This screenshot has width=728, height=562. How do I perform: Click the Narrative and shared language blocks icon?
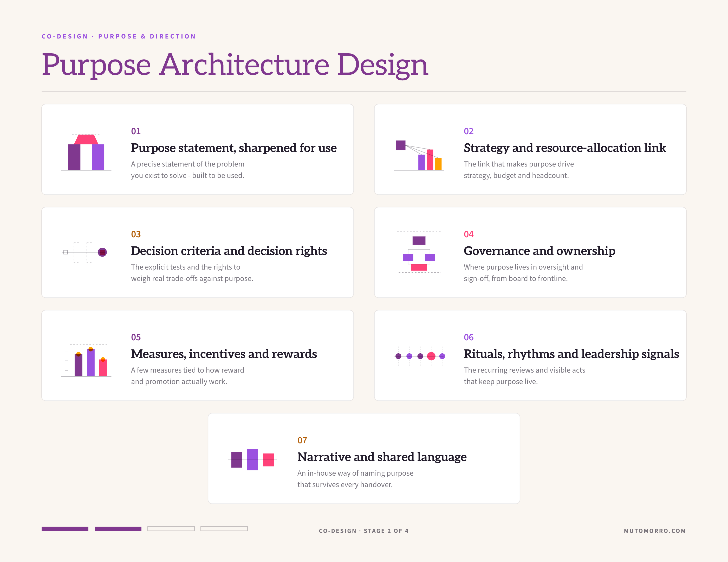point(252,459)
